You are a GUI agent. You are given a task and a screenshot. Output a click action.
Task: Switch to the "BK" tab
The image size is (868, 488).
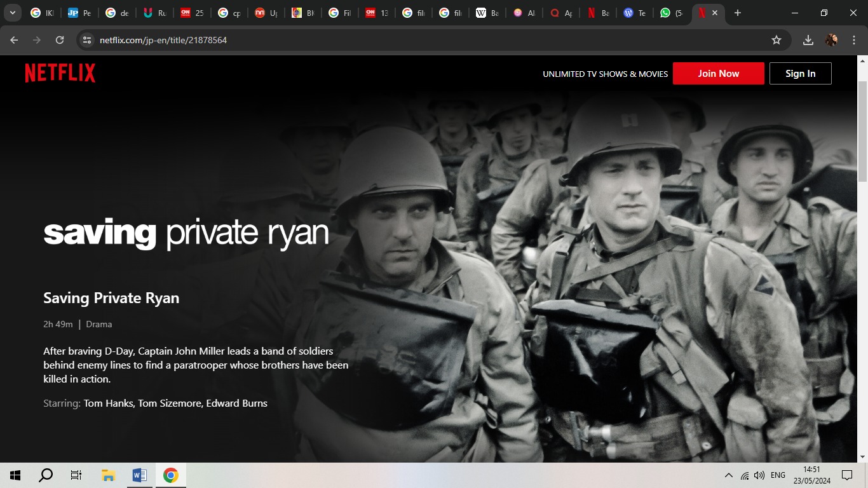(303, 13)
